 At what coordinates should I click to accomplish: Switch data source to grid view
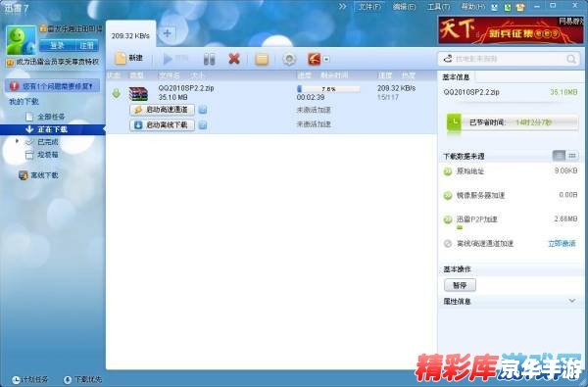pyautogui.click(x=572, y=155)
